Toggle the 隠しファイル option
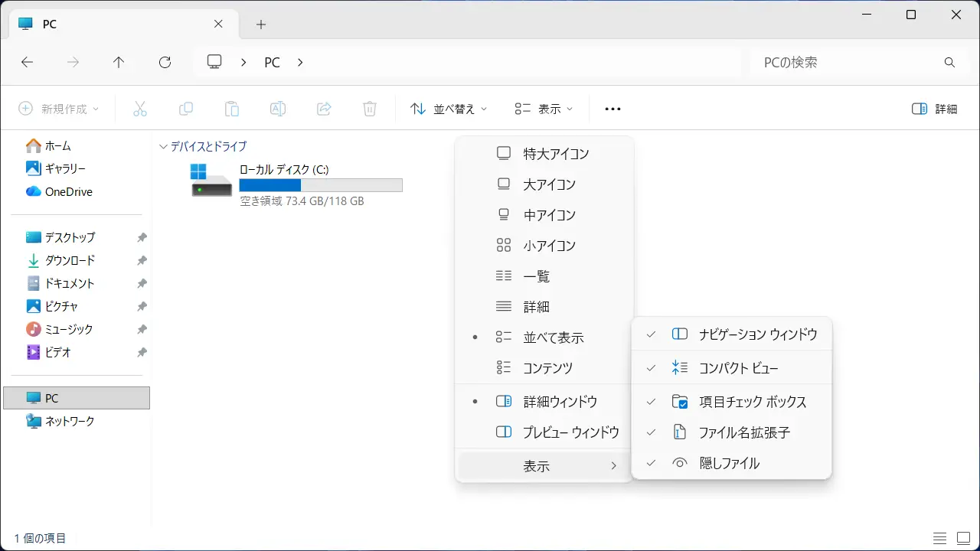Screen dimensions: 980x551 click(x=729, y=463)
